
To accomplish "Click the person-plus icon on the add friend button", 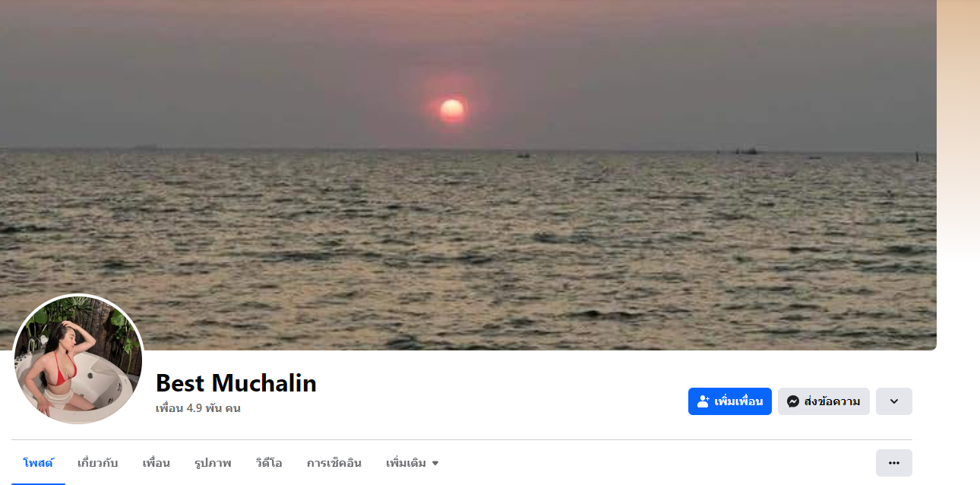I will pyautogui.click(x=703, y=401).
